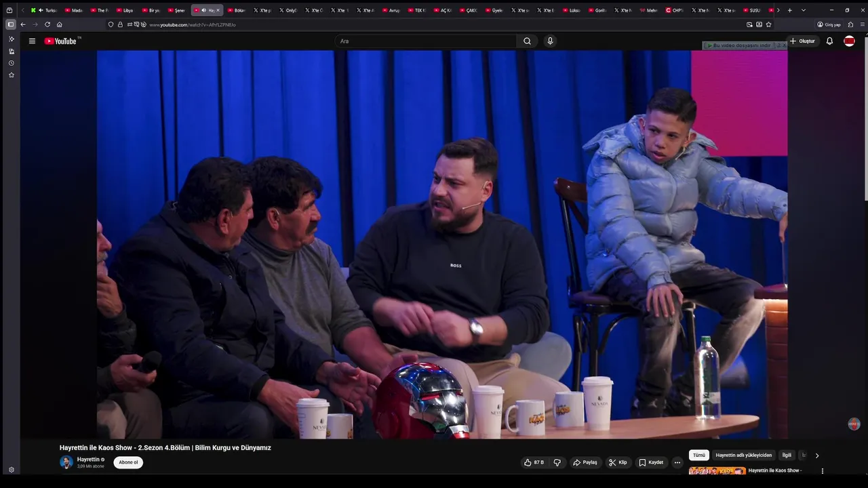The height and width of the screenshot is (488, 868).
Task: Open browser extensions puzzle icon
Action: [850, 24]
